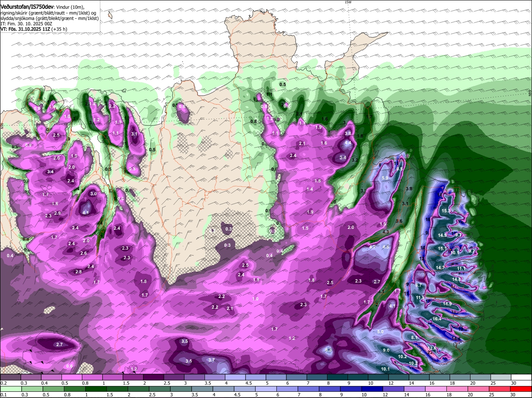Viewport: 532px width, 398px height.
Task: Click the 3.6 value on the map
Action: tap(399, 221)
